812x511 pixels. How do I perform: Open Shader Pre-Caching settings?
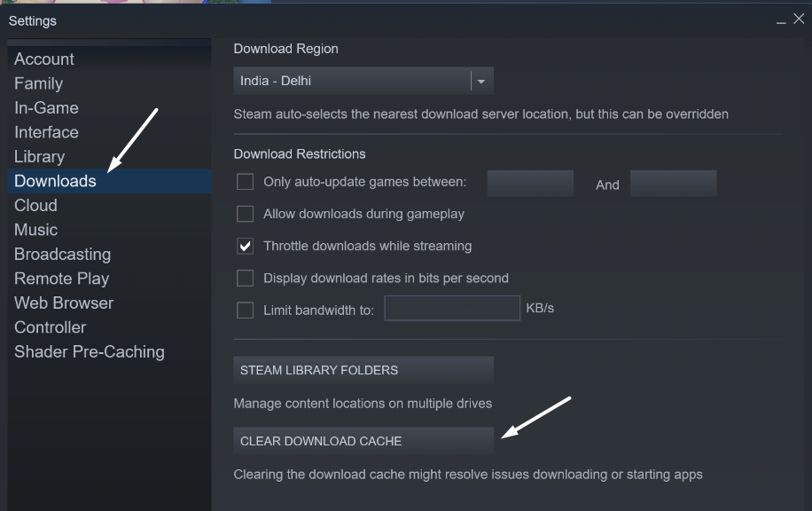pos(89,351)
